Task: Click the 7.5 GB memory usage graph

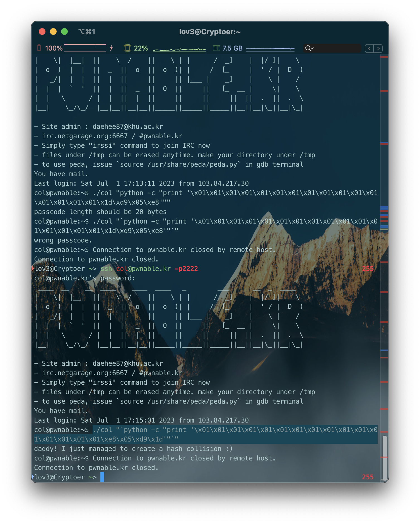Action: (270, 49)
